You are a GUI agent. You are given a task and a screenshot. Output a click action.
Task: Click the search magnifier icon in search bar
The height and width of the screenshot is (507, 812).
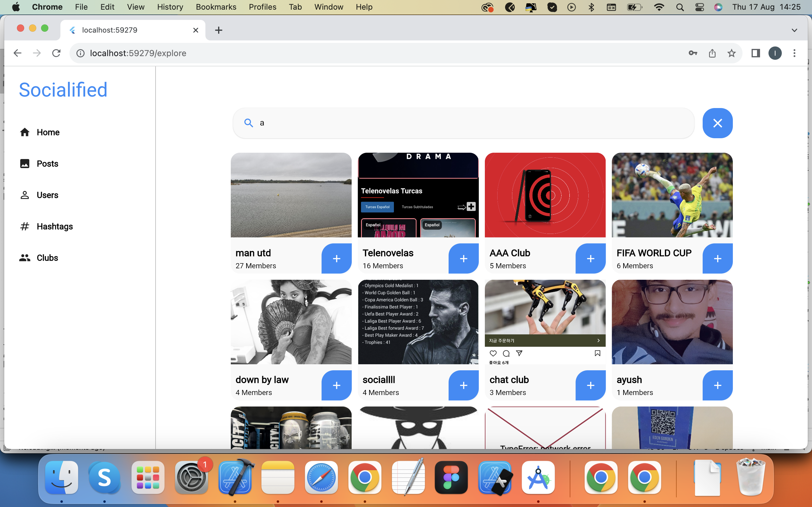pyautogui.click(x=248, y=123)
